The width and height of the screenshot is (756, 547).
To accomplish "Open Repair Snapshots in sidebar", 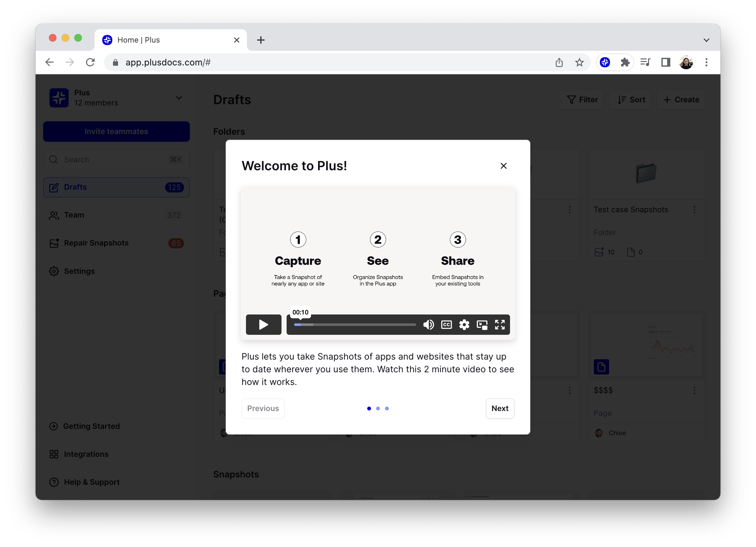I will click(x=116, y=243).
